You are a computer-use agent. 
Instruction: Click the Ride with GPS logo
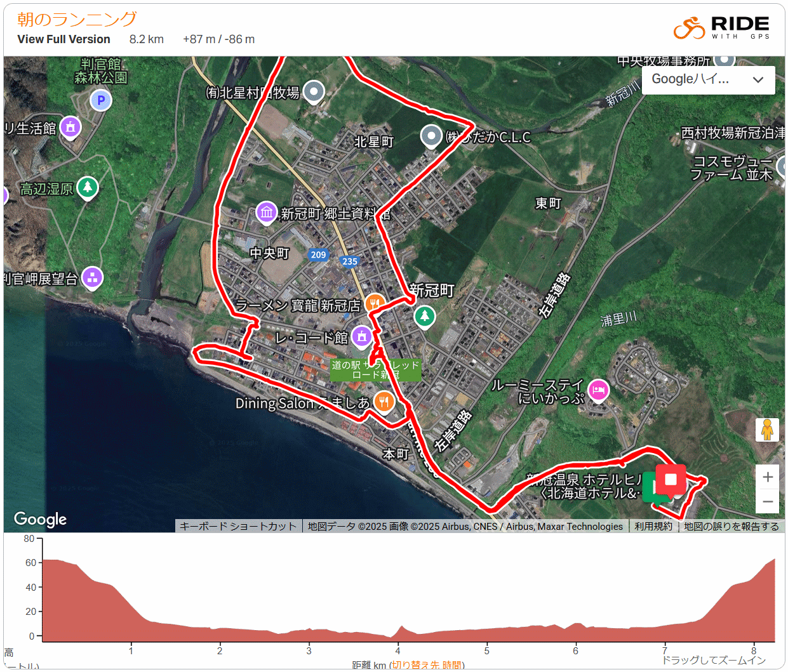721,28
